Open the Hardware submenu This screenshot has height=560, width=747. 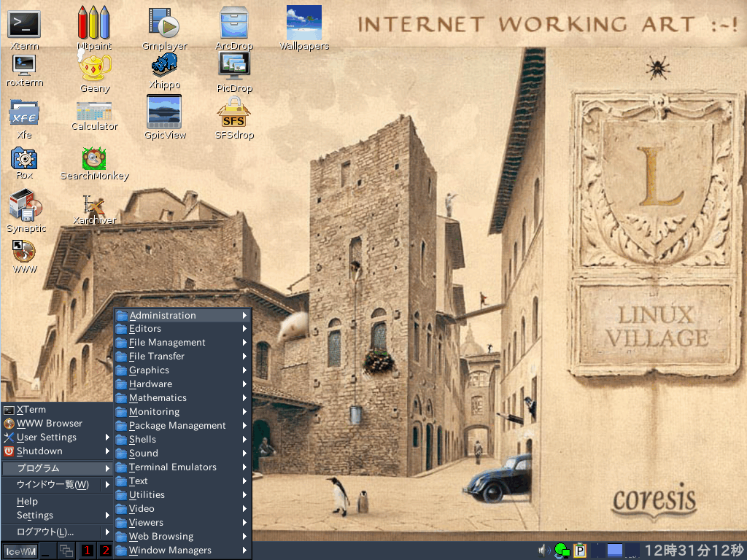[182, 384]
